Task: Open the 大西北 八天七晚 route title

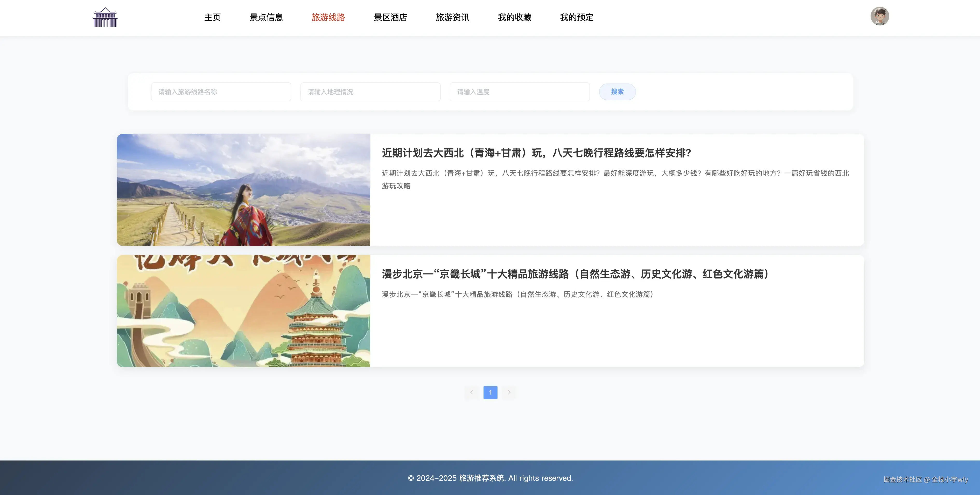Action: (x=536, y=153)
